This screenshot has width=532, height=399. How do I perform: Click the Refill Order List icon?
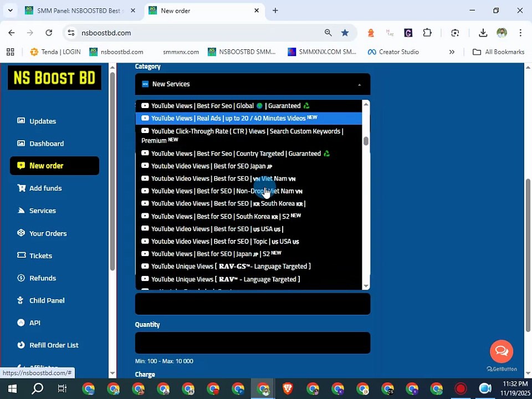point(21,345)
